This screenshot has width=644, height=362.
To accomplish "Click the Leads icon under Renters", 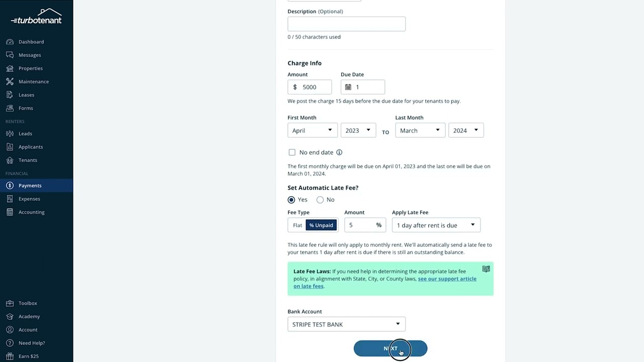I will (x=10, y=133).
